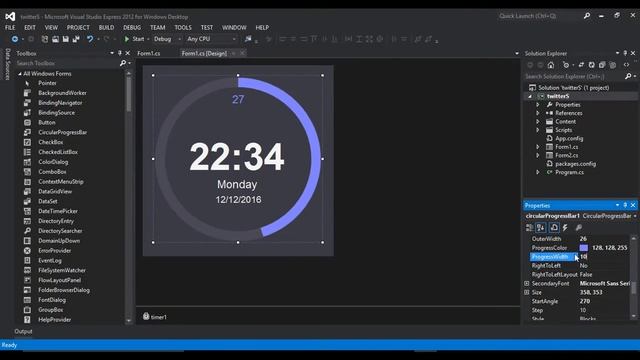This screenshot has height=360, width=640.
Task: Select Solution 'twitterS' root node
Action: [573, 88]
